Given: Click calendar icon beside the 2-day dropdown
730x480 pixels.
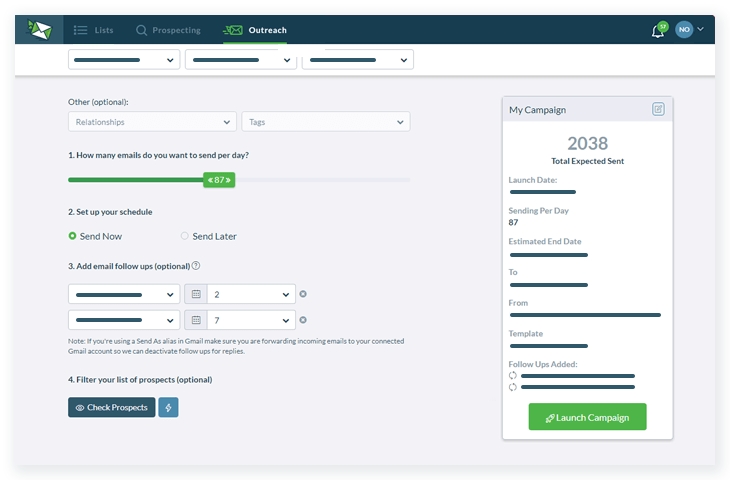Looking at the screenshot, I should click(x=196, y=294).
